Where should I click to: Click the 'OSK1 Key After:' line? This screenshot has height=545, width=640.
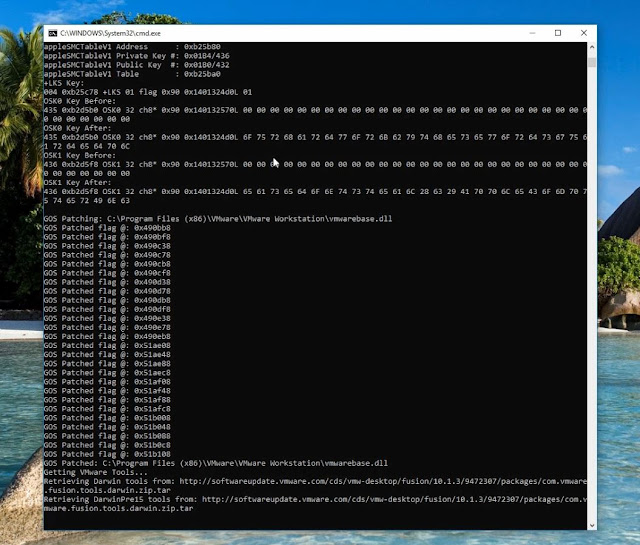77,182
